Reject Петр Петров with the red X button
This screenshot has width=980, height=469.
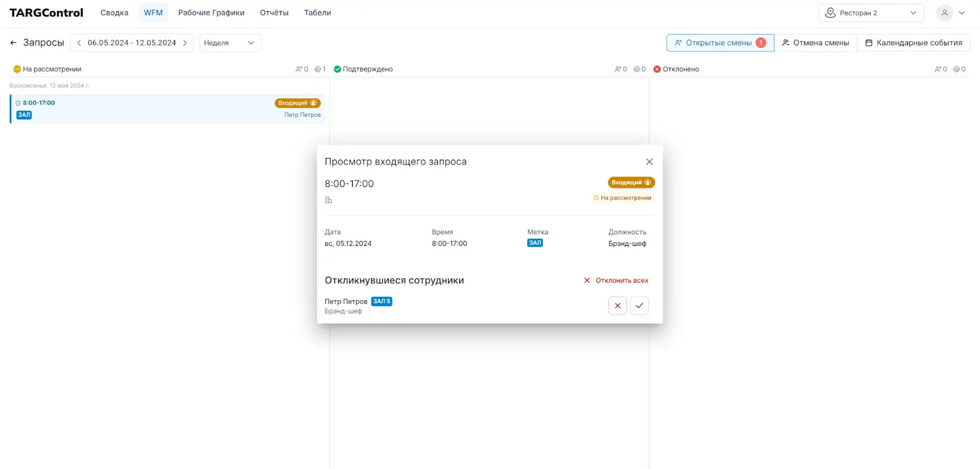[618, 306]
